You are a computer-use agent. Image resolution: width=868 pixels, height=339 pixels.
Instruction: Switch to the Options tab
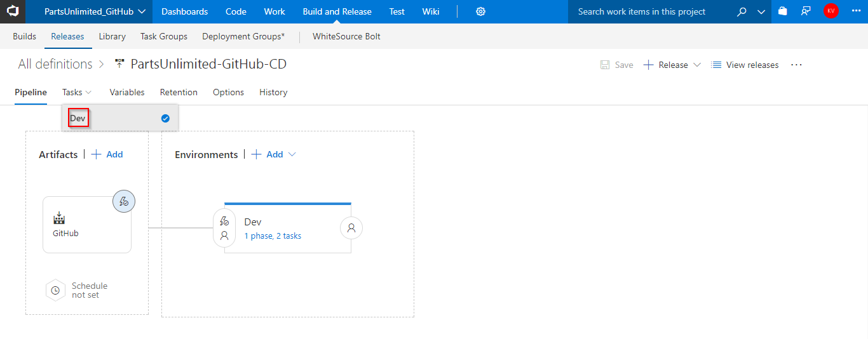coord(228,92)
